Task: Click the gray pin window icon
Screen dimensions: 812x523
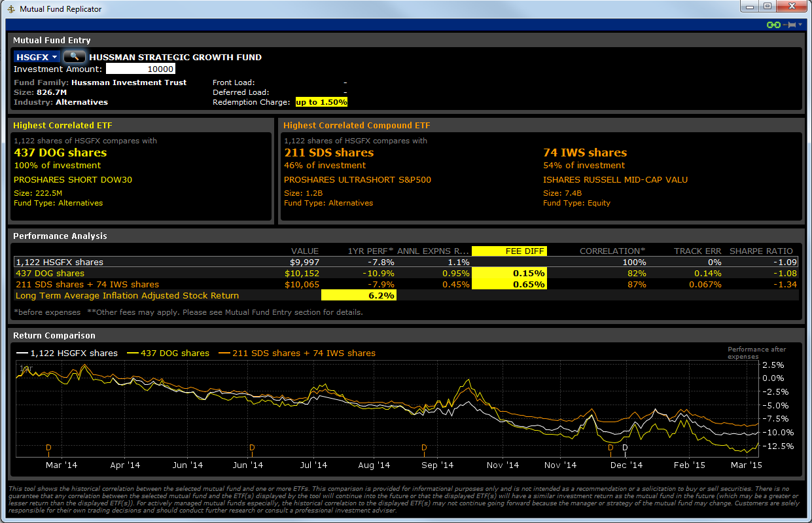Action: tap(792, 25)
